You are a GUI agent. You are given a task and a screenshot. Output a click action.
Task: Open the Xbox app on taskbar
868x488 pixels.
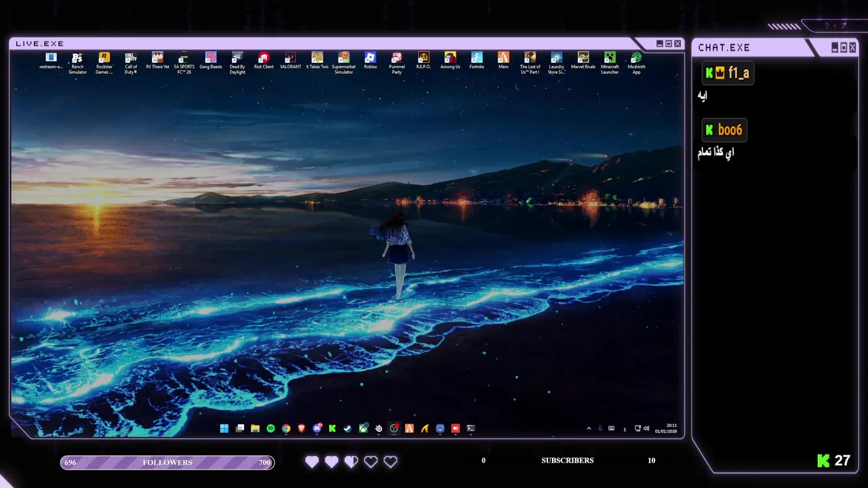pos(363,428)
